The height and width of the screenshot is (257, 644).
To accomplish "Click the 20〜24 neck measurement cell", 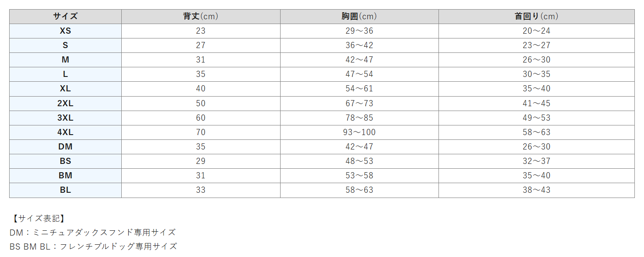I will coord(536,31).
